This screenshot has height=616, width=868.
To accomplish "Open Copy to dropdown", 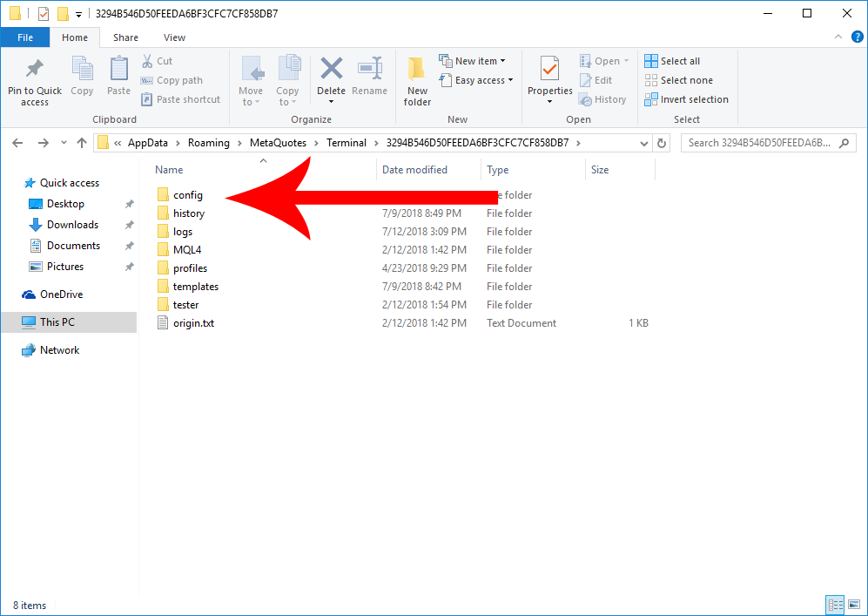I will (x=287, y=81).
